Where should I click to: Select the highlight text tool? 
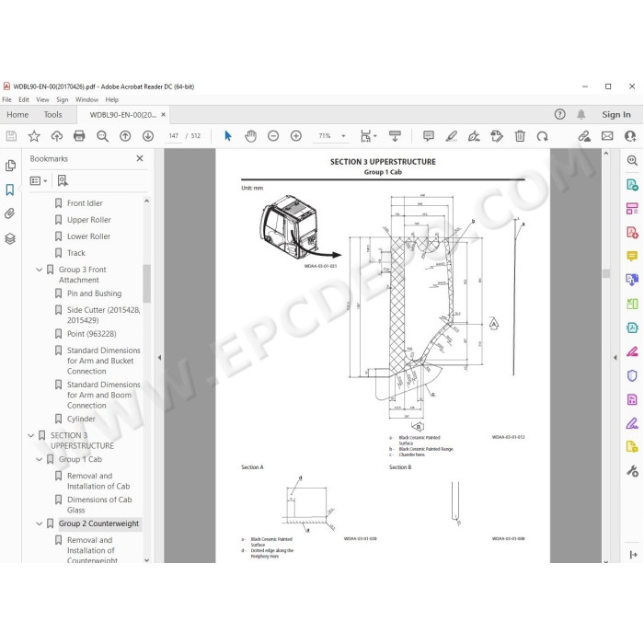452,136
